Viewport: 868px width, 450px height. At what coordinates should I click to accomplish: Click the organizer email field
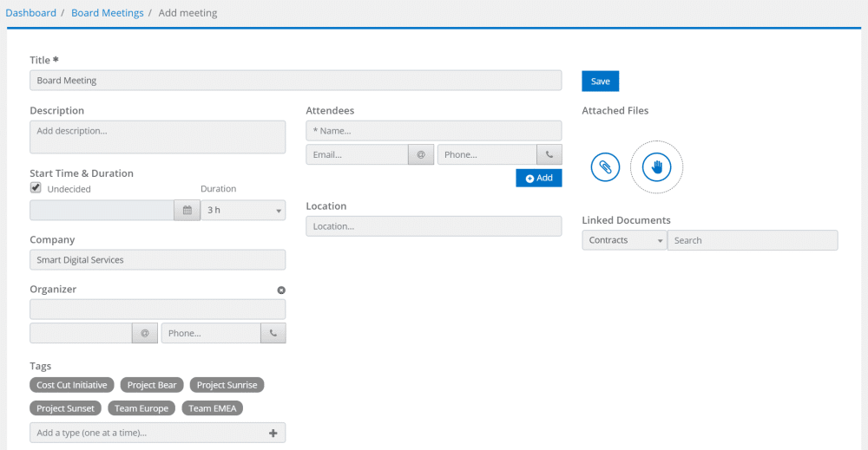(81, 333)
